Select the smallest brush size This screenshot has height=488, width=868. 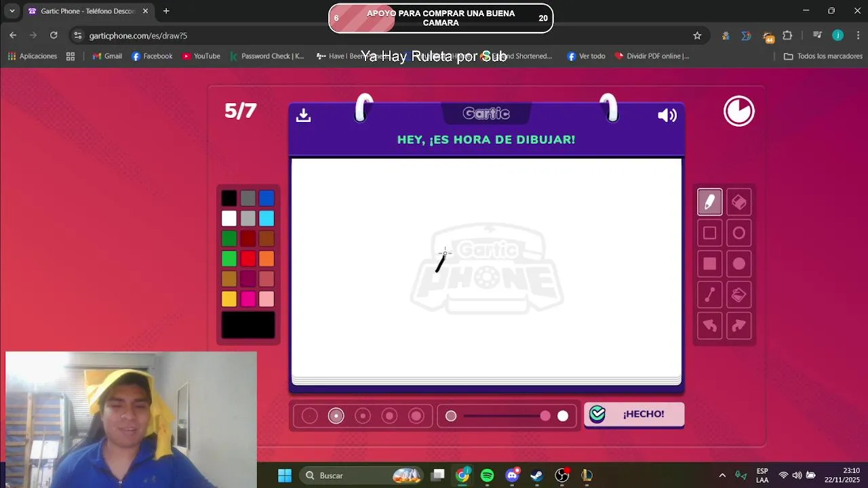click(309, 416)
